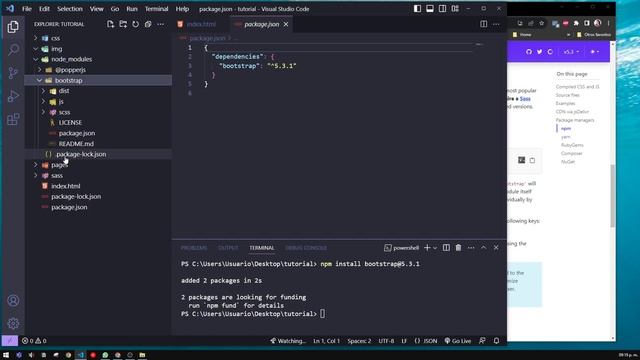Split the terminal panel

[x=446, y=248]
